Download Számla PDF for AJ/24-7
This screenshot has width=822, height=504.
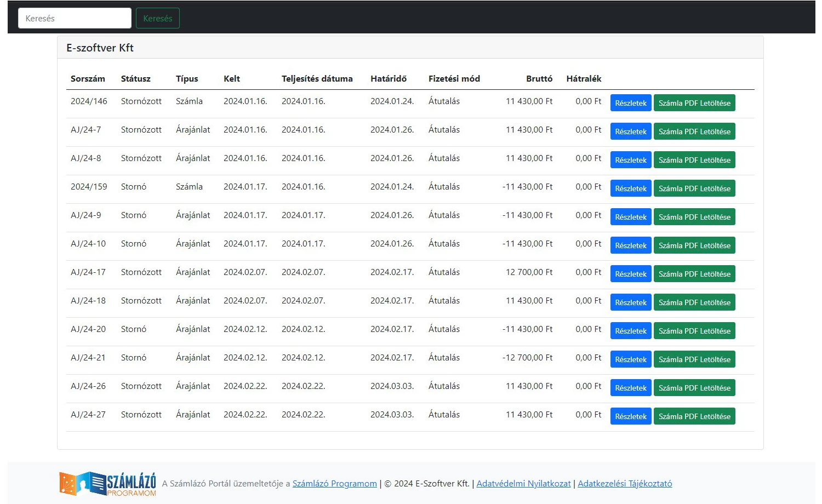tap(694, 131)
